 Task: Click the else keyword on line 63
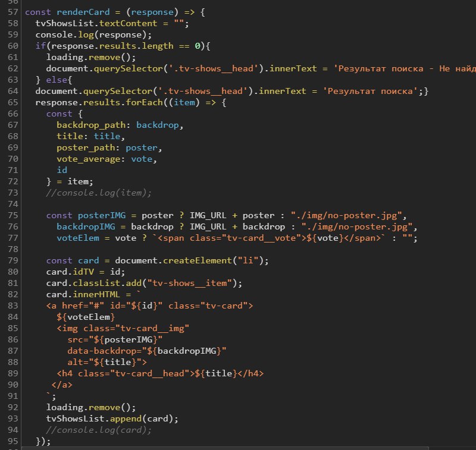click(57, 80)
